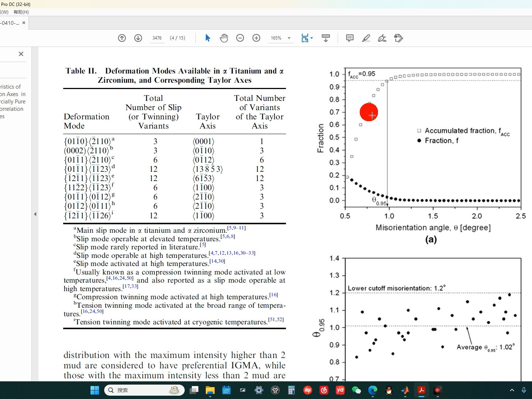Image resolution: width=532 pixels, height=399 pixels.
Task: Click the legend 'Accumulated fraction' text
Action: 467,131
